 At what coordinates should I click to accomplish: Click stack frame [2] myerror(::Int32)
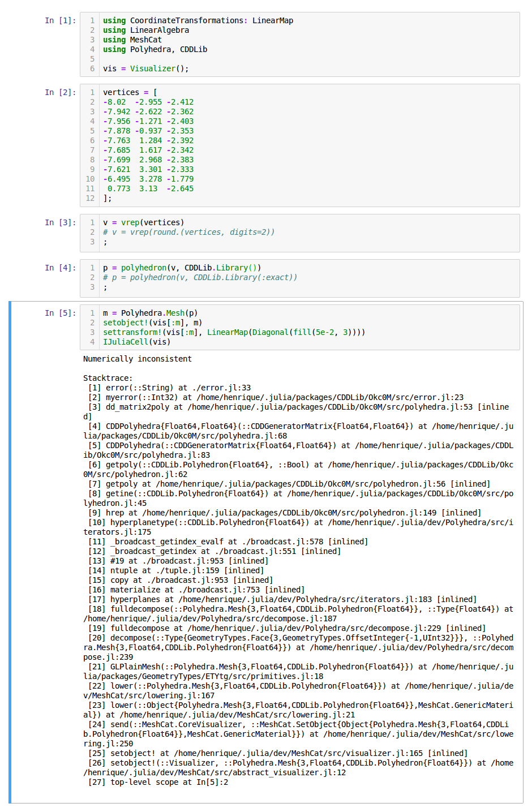click(x=276, y=397)
